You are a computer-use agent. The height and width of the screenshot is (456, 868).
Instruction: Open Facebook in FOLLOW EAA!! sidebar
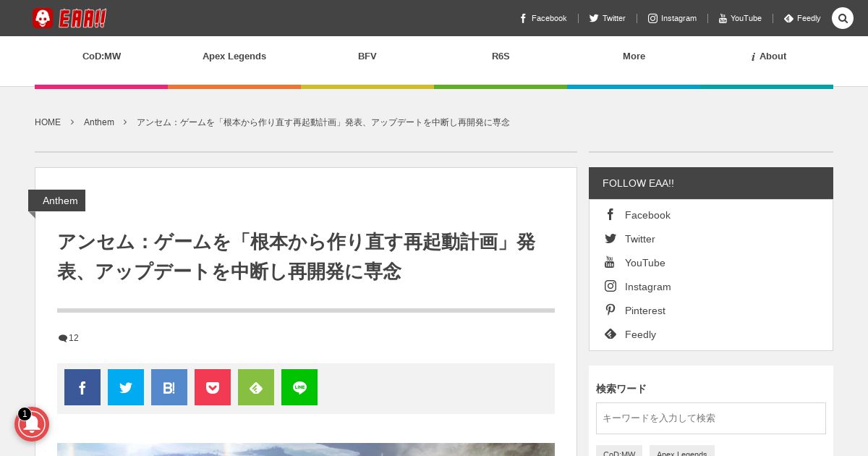pos(638,215)
